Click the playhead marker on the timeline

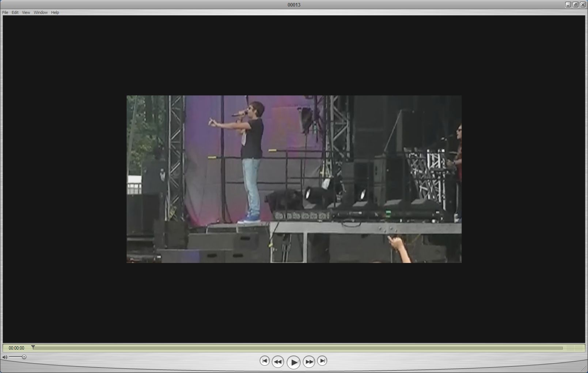pyautogui.click(x=33, y=347)
